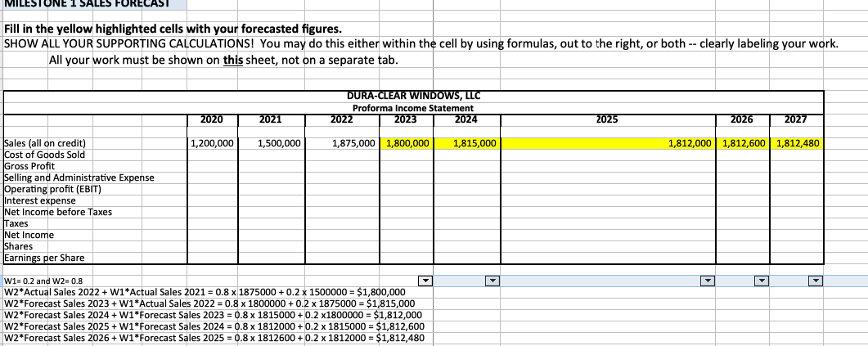Select the yellow 1,812,000 forecast cell

click(x=607, y=143)
